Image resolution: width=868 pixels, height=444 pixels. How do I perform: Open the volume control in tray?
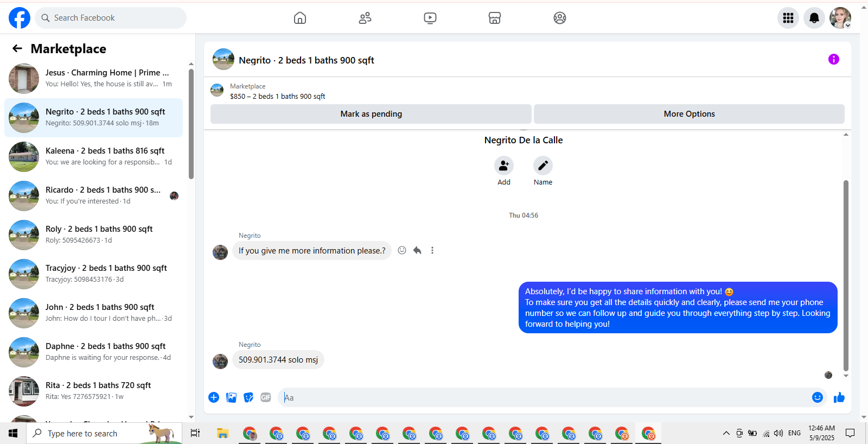point(778,433)
